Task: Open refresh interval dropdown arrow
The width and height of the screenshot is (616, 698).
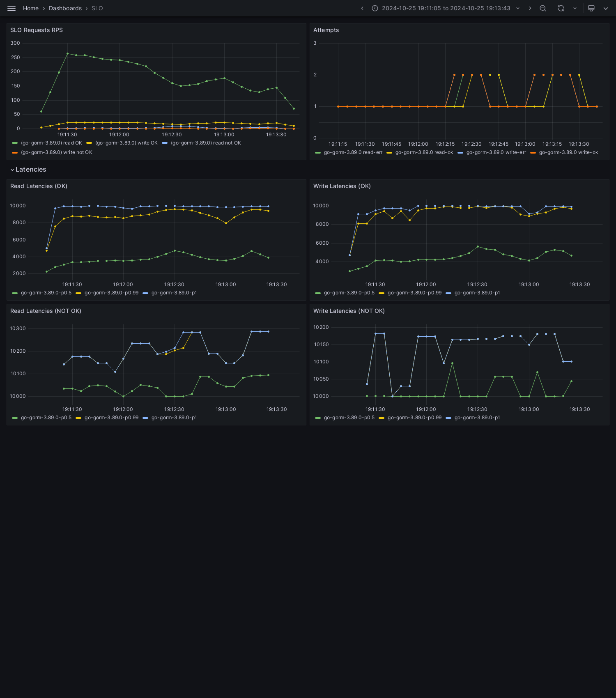Action: (x=575, y=8)
